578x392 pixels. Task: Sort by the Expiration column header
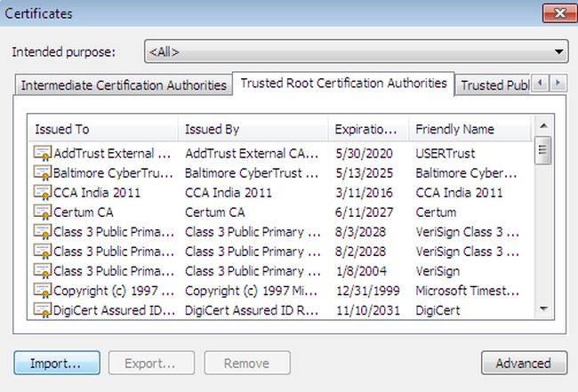pyautogui.click(x=369, y=129)
